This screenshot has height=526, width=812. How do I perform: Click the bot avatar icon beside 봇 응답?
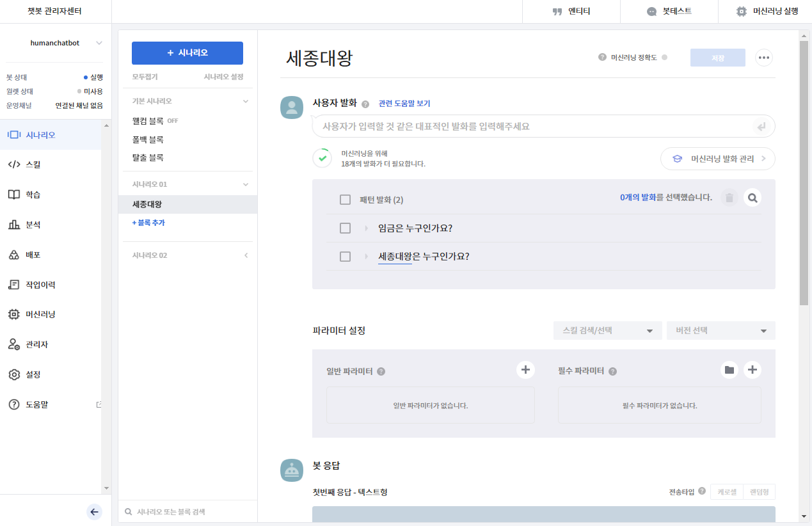(x=292, y=470)
